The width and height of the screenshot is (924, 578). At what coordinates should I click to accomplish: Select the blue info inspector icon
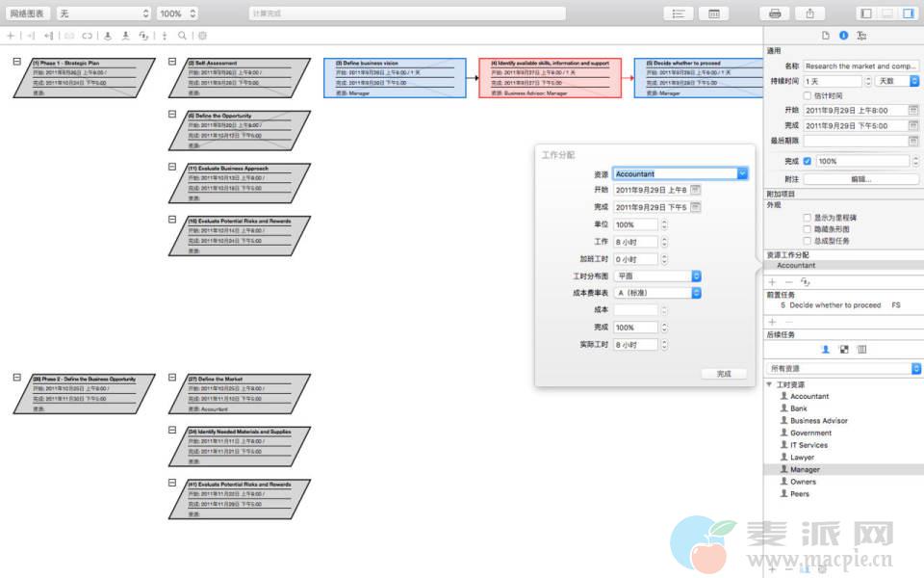844,36
